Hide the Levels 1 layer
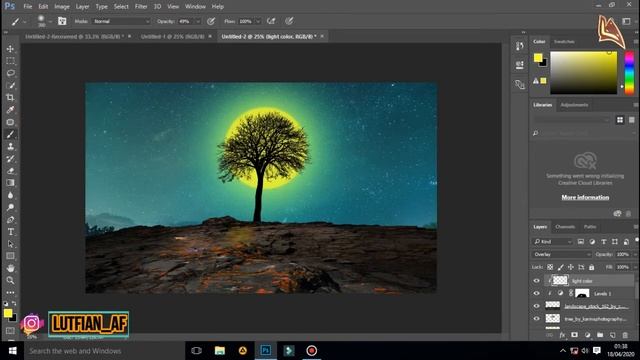The width and height of the screenshot is (640, 360). [536, 293]
